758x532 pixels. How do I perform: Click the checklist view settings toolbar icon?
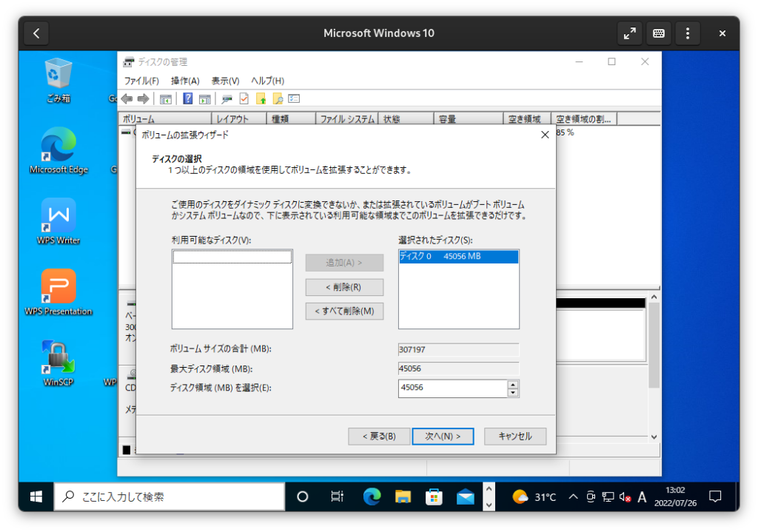[x=295, y=98]
